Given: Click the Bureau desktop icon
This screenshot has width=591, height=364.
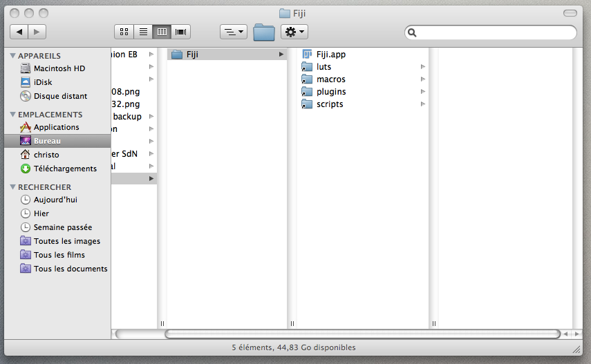Looking at the screenshot, I should tap(26, 141).
